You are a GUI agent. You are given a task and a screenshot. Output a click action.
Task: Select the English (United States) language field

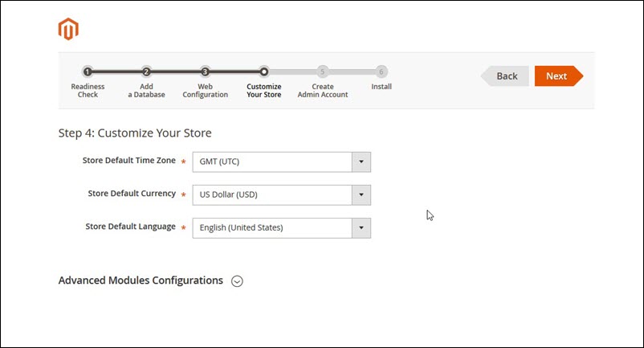[x=272, y=227]
